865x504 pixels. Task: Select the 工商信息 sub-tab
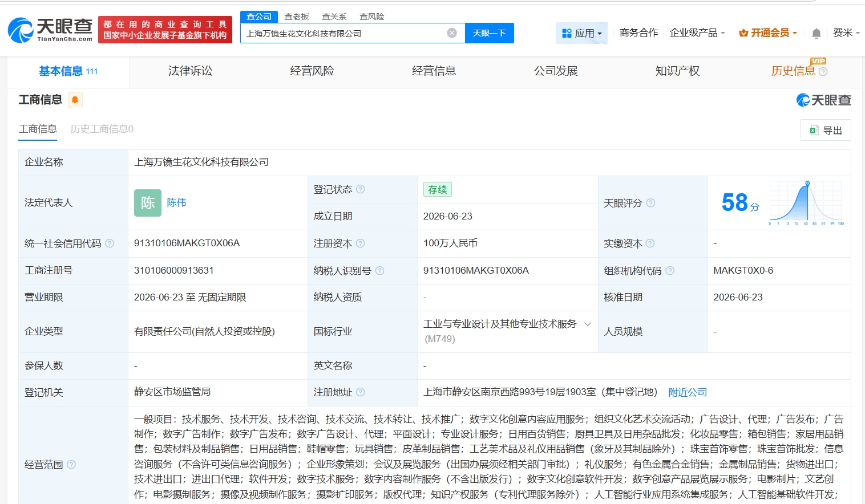(x=38, y=129)
